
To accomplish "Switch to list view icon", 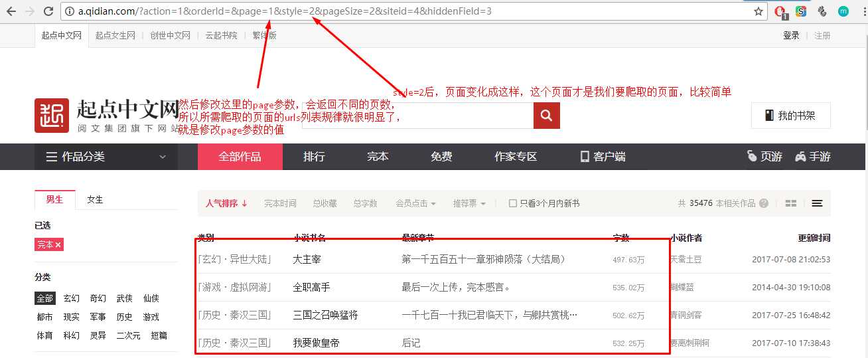I will tap(817, 203).
